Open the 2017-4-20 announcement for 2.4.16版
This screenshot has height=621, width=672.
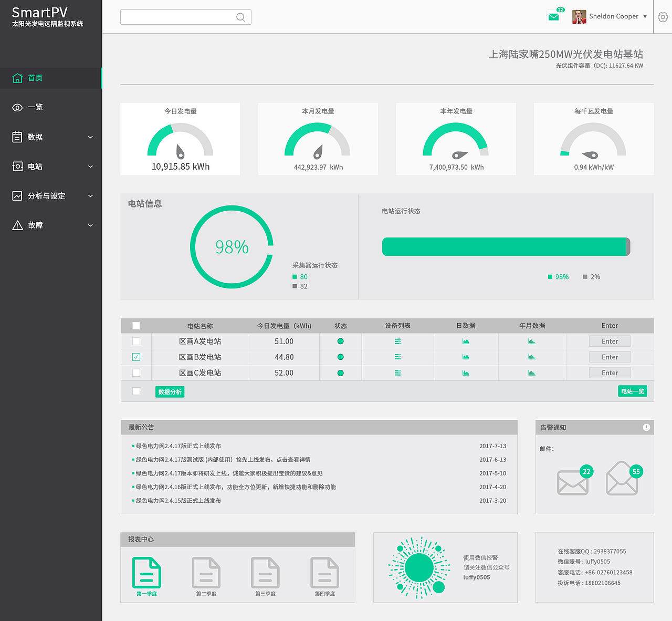236,487
